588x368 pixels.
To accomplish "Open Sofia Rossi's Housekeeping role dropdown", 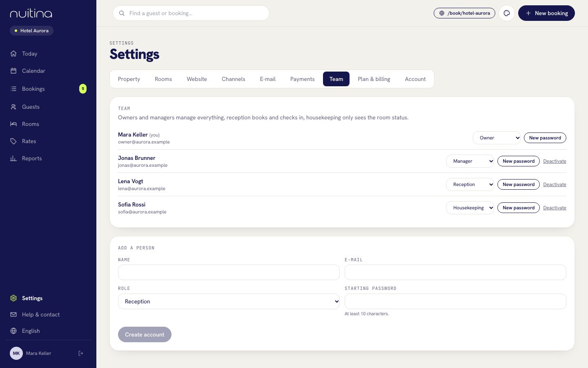I will coord(470,208).
